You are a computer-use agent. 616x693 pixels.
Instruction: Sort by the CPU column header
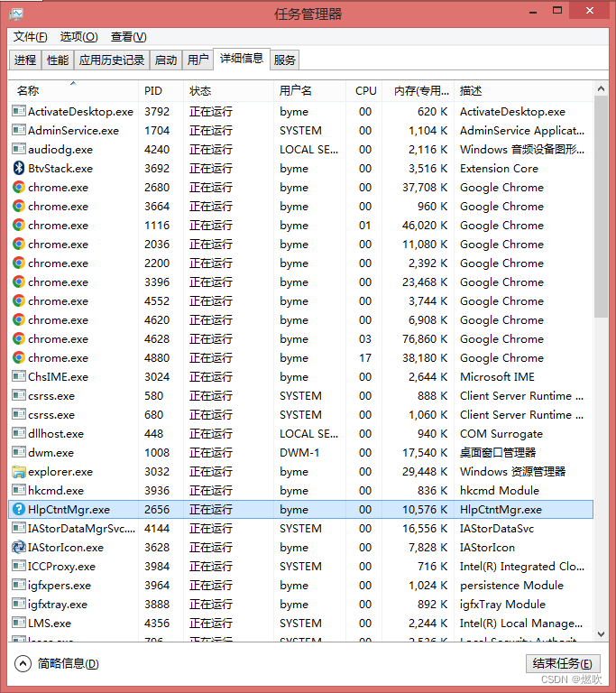coord(363,90)
